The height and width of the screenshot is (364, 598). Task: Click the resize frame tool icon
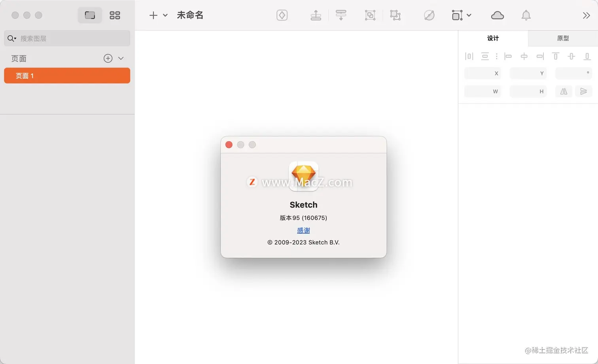point(457,15)
